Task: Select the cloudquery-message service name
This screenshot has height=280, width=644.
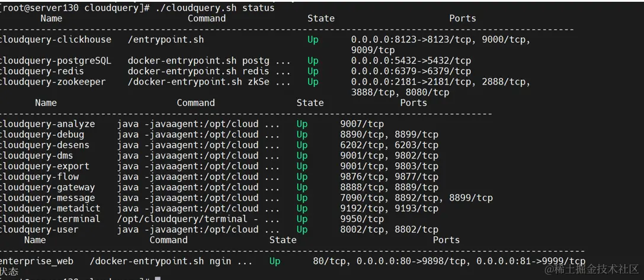Action: (x=47, y=198)
